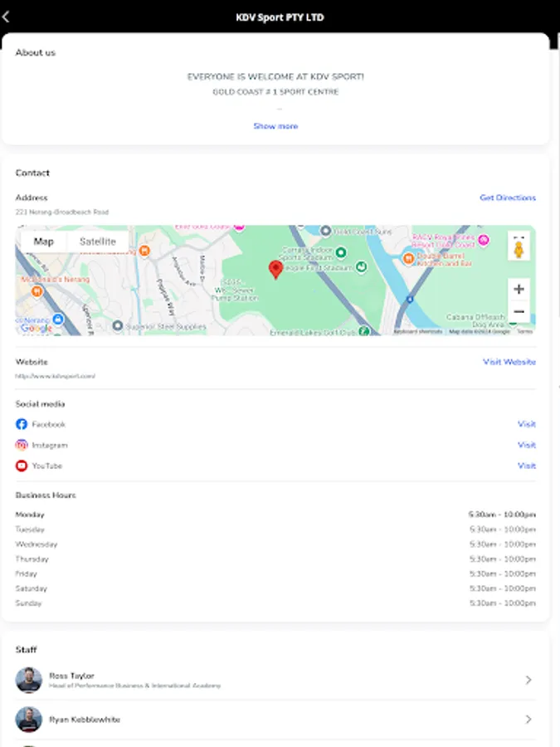Screen dimensions: 560x747
Task: Click the website URL text
Action: pos(56,376)
